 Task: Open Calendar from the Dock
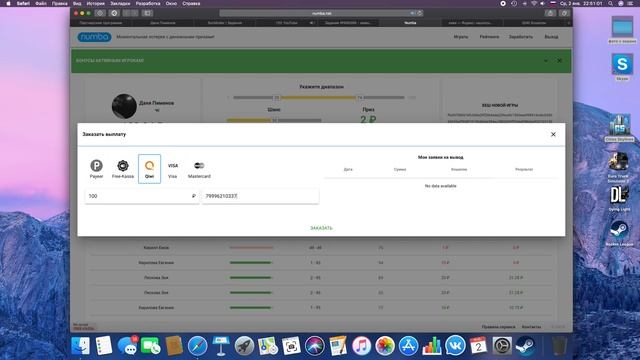[478, 346]
